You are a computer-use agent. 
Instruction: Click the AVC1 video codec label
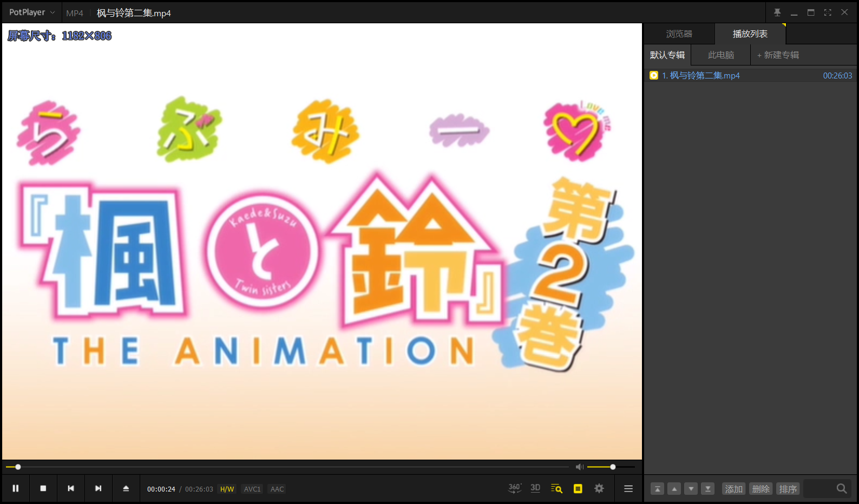click(252, 489)
